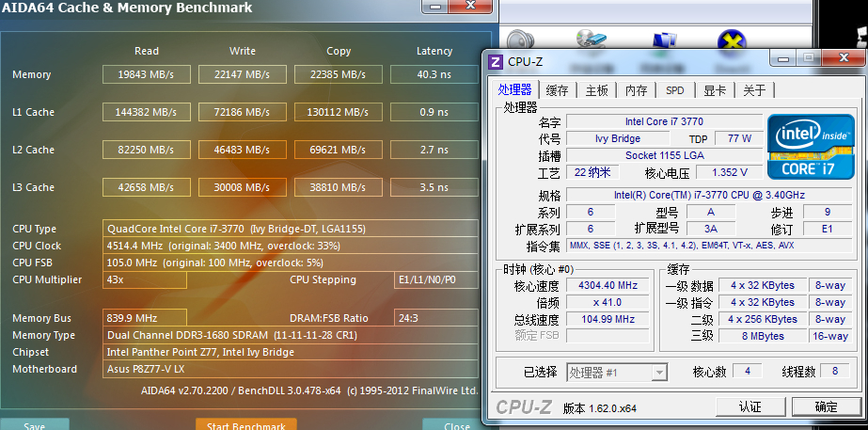868x430 pixels.
Task: Switch to the 缓存 tab in CPU-Z
Action: point(557,90)
